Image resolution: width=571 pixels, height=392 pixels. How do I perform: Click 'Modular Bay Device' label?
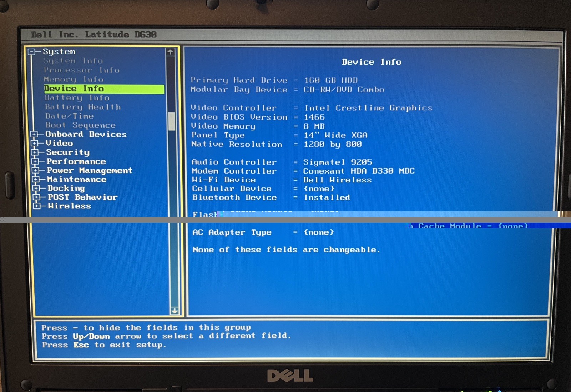pyautogui.click(x=239, y=90)
